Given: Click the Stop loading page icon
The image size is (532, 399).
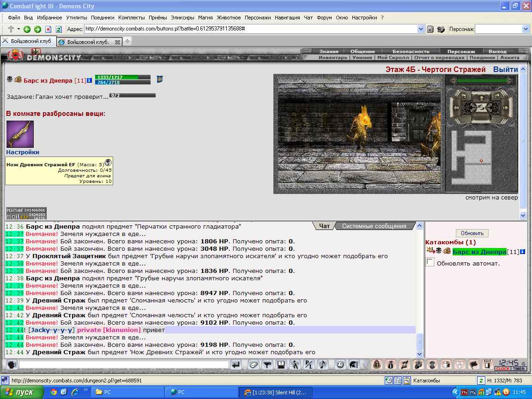Looking at the screenshot, I should 48,29.
